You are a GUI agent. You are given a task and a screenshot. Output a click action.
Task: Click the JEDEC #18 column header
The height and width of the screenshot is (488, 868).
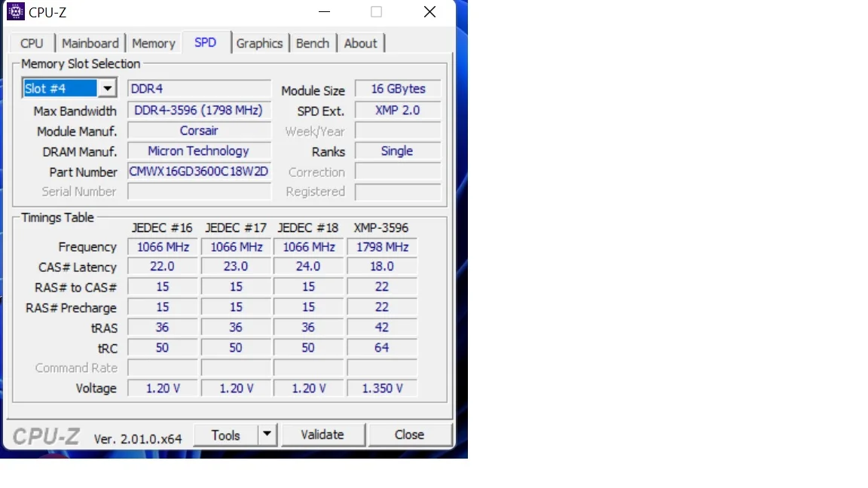pyautogui.click(x=307, y=228)
